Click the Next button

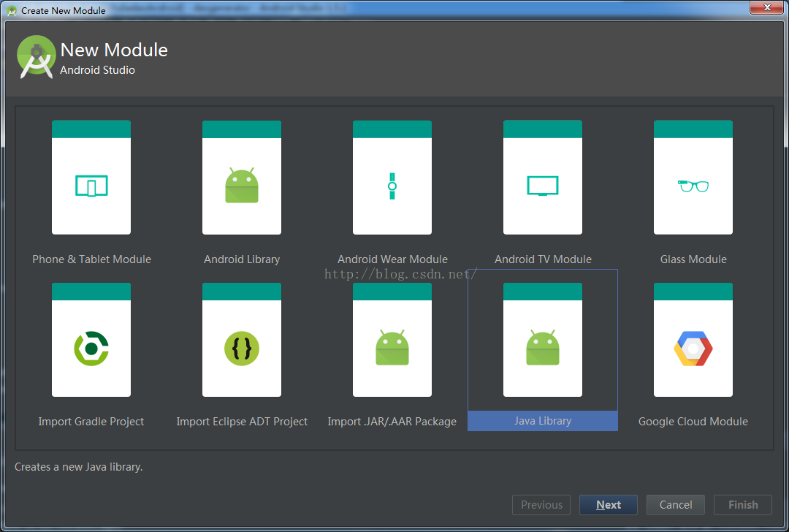click(x=609, y=505)
